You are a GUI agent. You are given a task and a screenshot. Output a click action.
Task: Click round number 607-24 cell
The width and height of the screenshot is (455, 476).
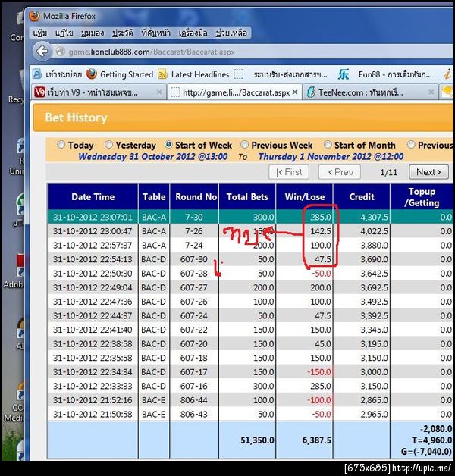click(194, 315)
